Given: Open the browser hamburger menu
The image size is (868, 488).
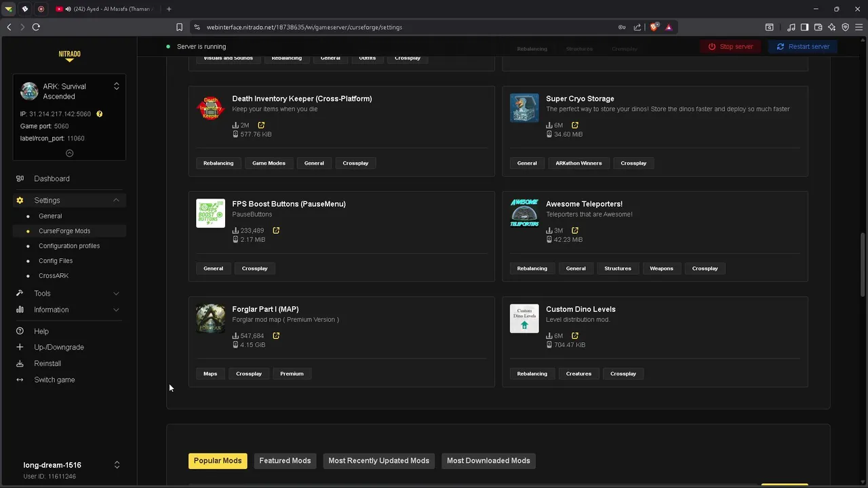Looking at the screenshot, I should tap(859, 27).
